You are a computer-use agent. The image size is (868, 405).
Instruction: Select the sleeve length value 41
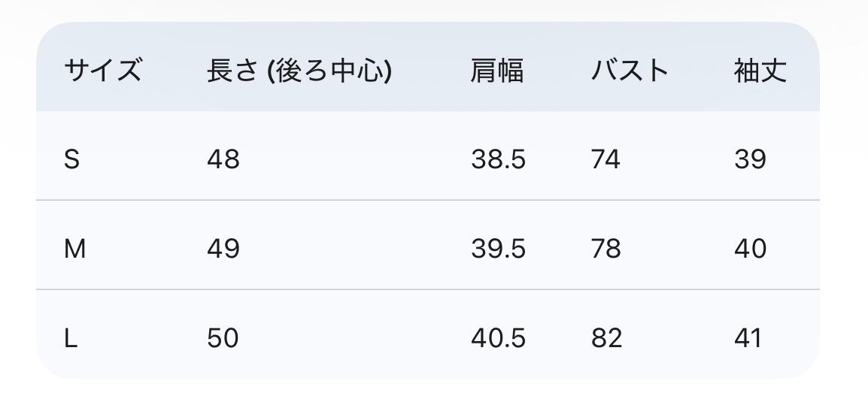pyautogui.click(x=748, y=338)
